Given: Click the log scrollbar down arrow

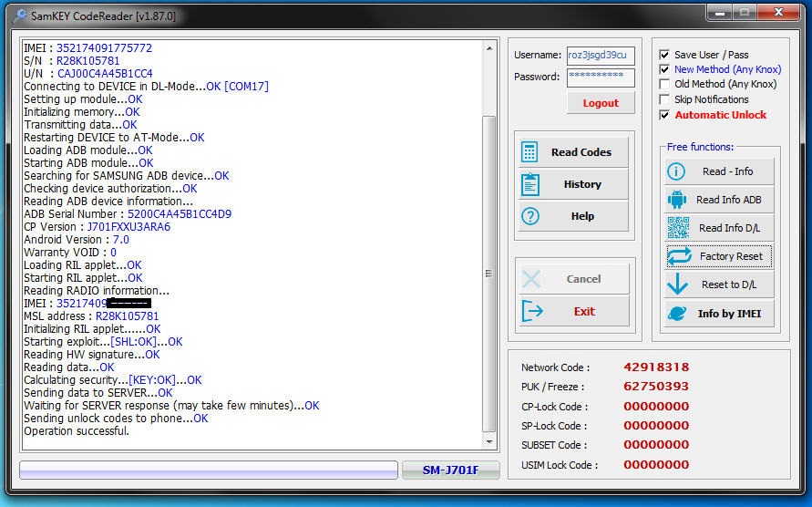Looking at the screenshot, I should pos(489,442).
